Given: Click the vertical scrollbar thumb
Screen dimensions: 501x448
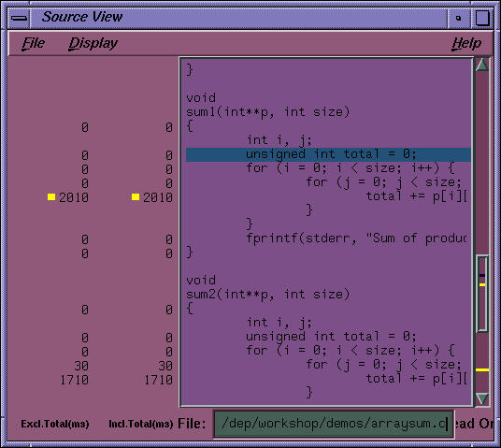Looking at the screenshot, I should [482, 294].
